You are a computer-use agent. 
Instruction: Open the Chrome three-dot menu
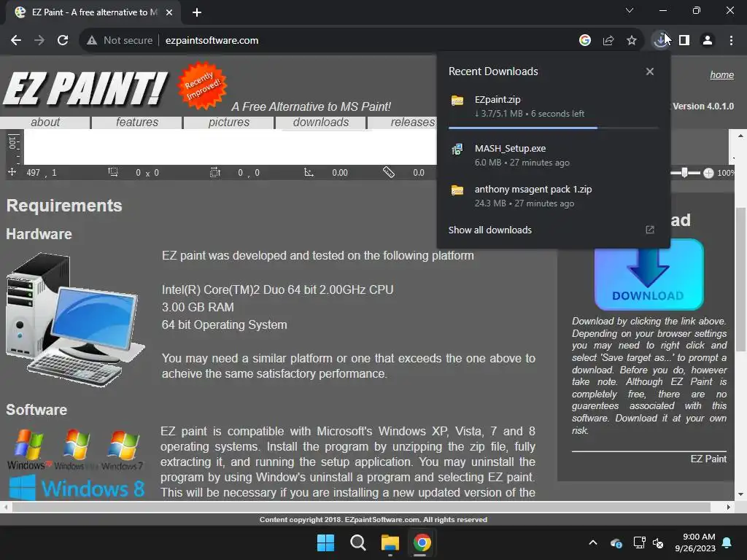pyautogui.click(x=731, y=41)
